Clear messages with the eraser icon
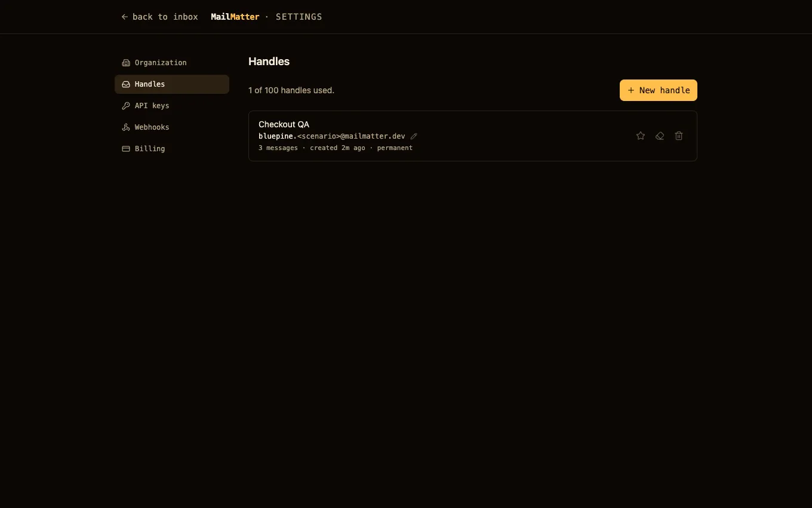 [660, 136]
